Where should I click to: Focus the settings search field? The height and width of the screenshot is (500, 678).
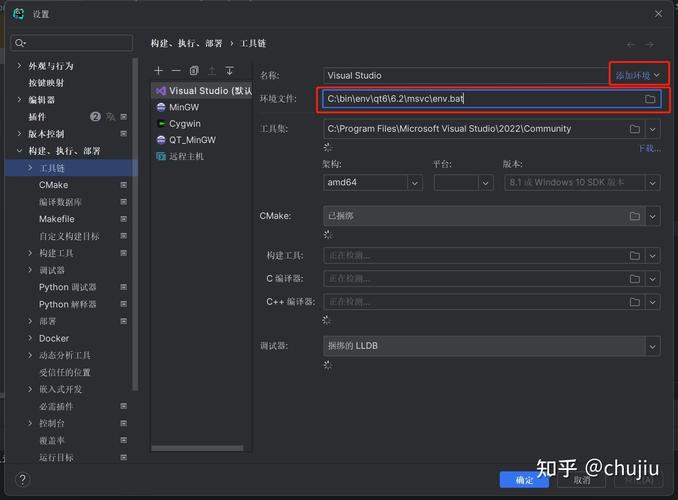(72, 43)
